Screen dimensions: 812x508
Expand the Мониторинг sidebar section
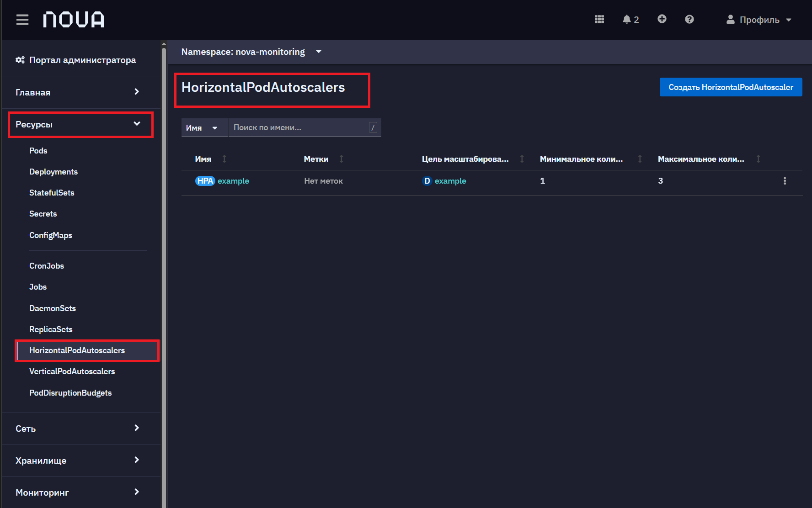[x=81, y=492]
